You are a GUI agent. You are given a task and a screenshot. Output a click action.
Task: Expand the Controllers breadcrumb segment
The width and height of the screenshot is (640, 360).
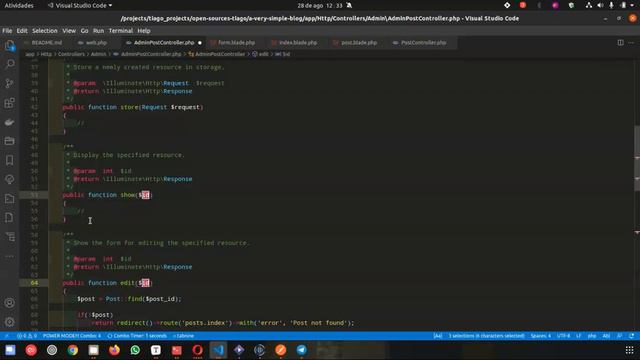click(71, 54)
